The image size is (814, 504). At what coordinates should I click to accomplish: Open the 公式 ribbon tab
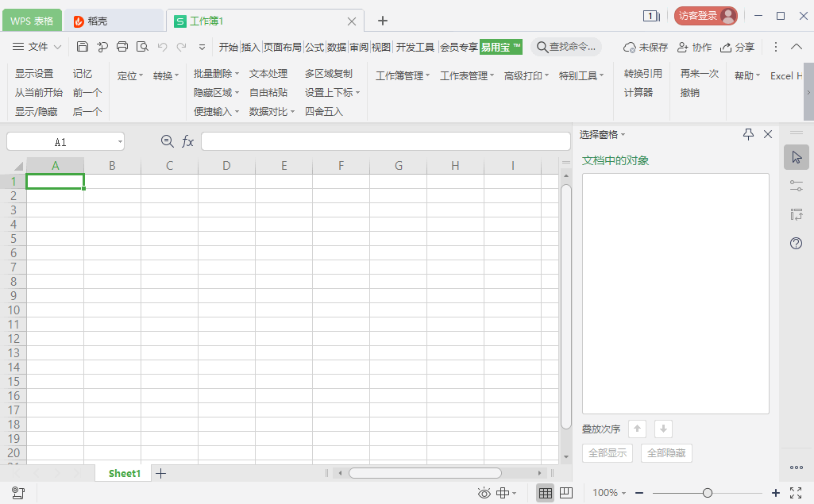click(x=314, y=47)
